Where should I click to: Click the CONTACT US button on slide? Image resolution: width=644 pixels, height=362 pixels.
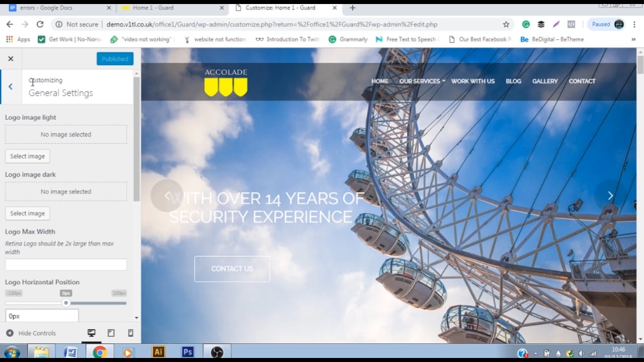pos(232,268)
